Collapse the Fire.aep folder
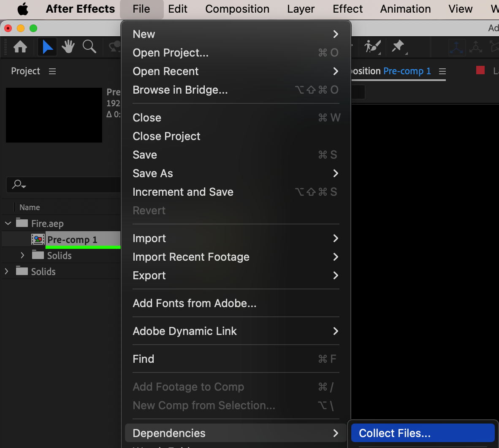Screen dimensions: 499x448 8,223
